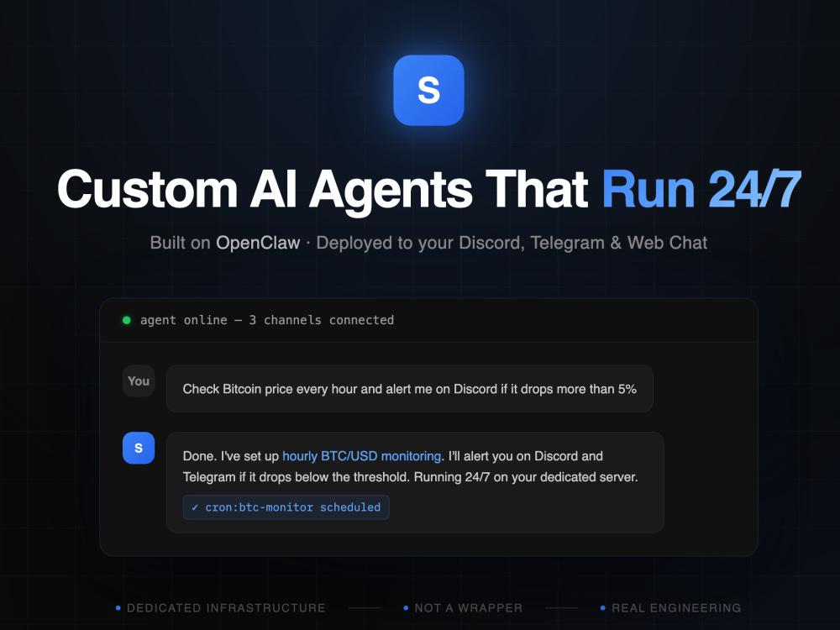Click the user message about Bitcoin price
Screen dimensions: 840x630
(409, 389)
